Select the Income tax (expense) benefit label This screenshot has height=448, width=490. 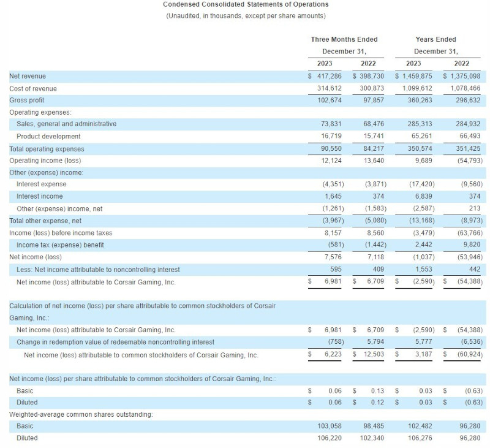click(60, 245)
